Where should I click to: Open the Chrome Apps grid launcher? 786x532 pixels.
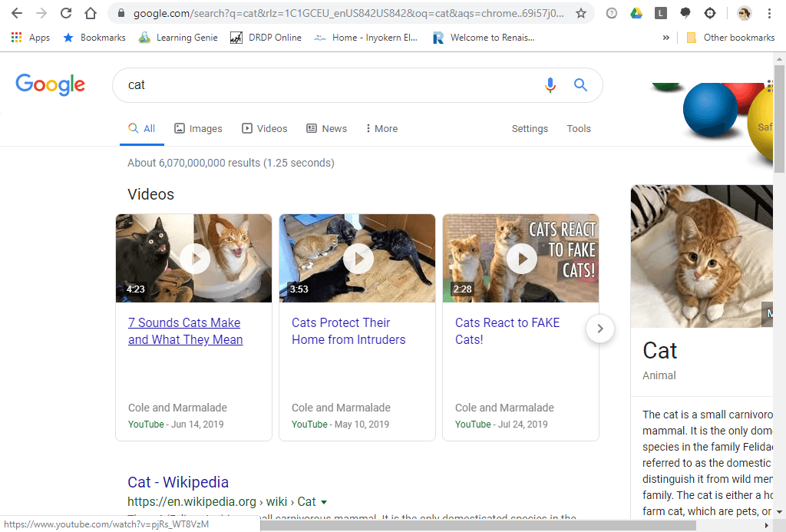coord(16,37)
